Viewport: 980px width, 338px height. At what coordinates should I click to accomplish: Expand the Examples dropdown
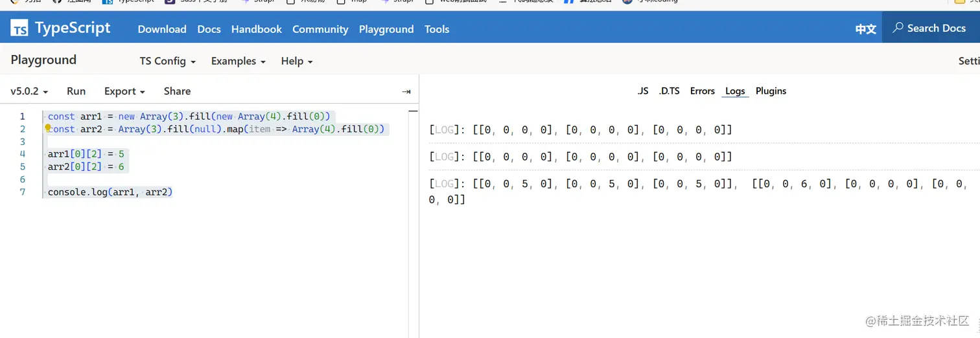(x=239, y=61)
